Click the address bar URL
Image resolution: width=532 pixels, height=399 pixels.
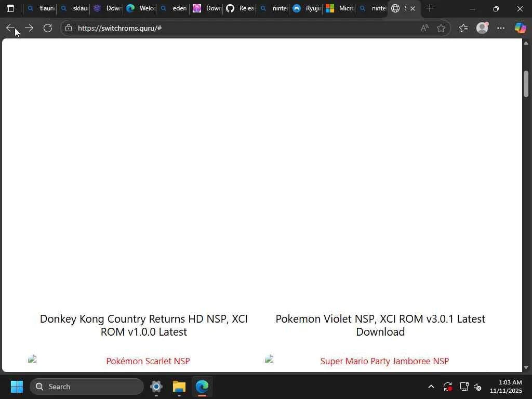(x=120, y=28)
